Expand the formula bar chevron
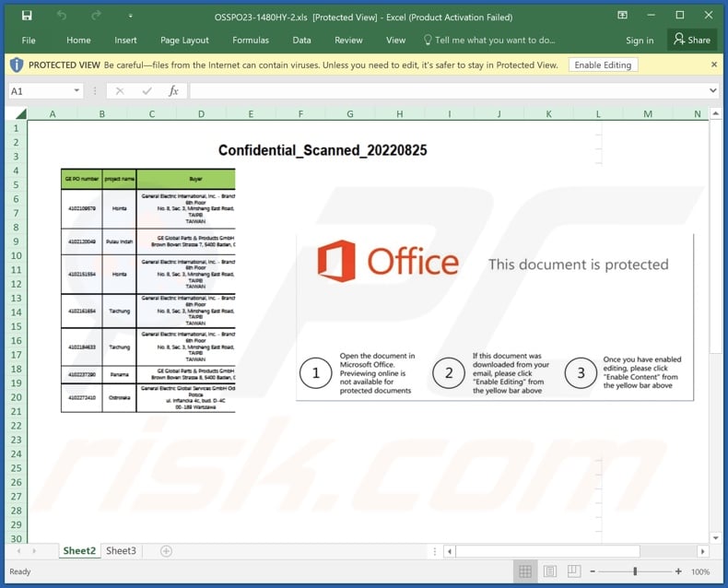728x588 pixels. (x=713, y=90)
